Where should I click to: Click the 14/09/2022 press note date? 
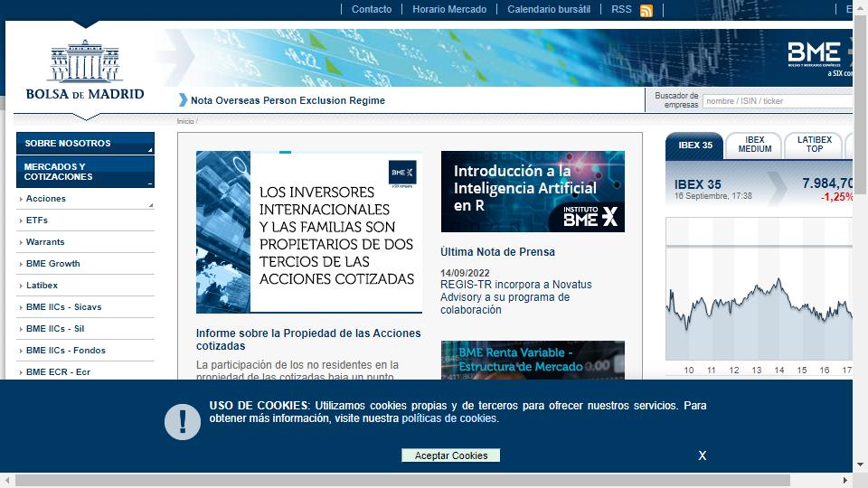tap(465, 273)
